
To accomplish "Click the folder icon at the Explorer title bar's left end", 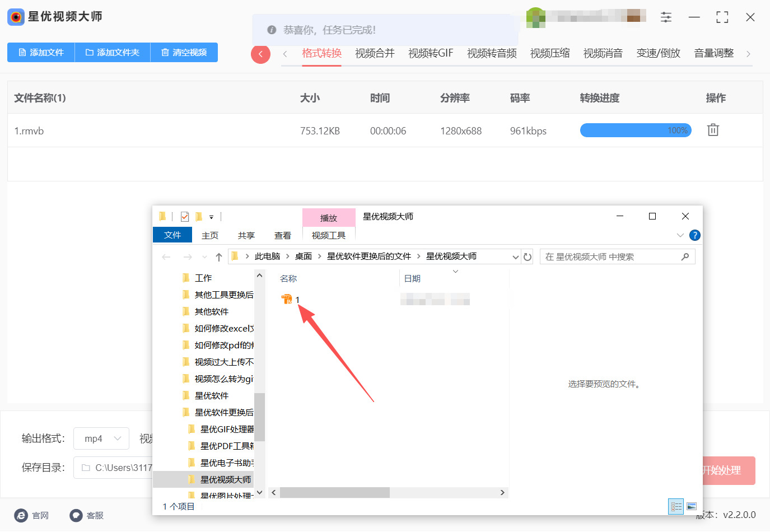I will (162, 216).
